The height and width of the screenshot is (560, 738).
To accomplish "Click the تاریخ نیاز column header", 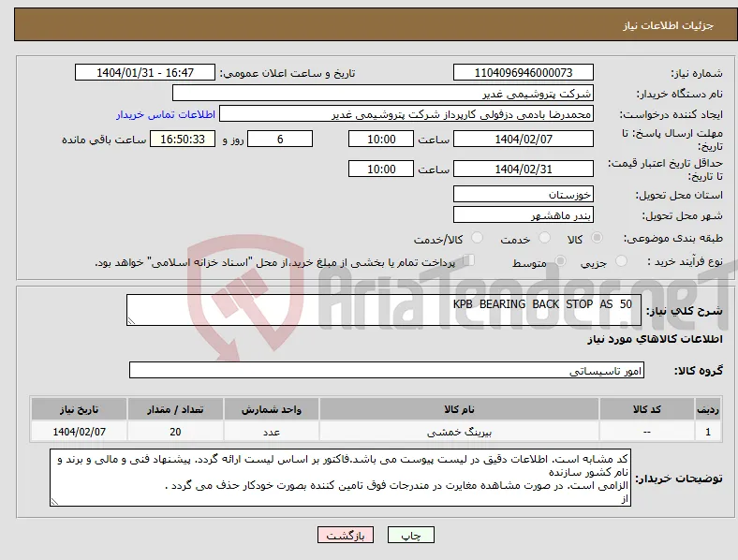I will pyautogui.click(x=79, y=409).
